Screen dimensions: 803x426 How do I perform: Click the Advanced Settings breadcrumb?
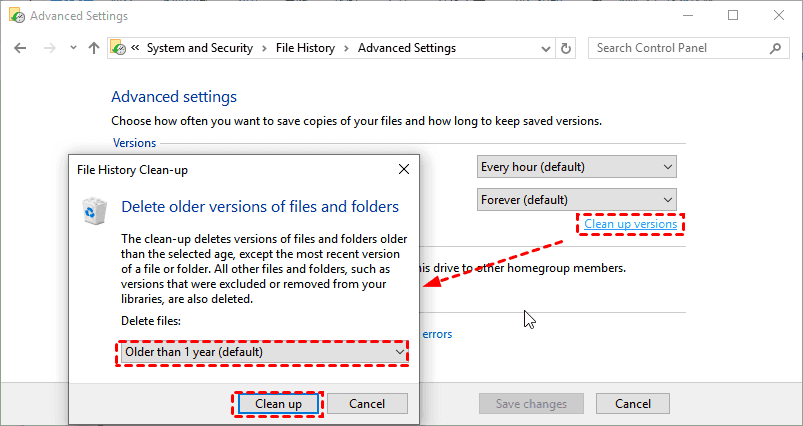pos(406,48)
